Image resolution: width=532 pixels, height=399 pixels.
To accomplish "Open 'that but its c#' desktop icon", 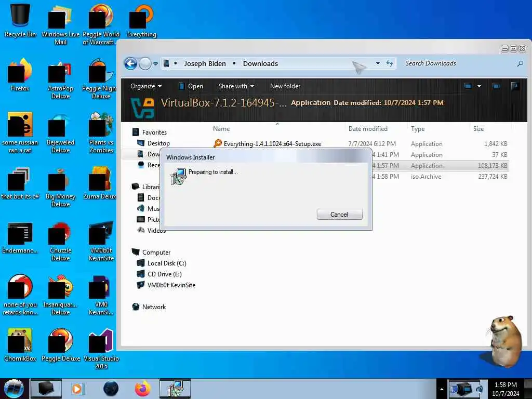I will pyautogui.click(x=20, y=183).
